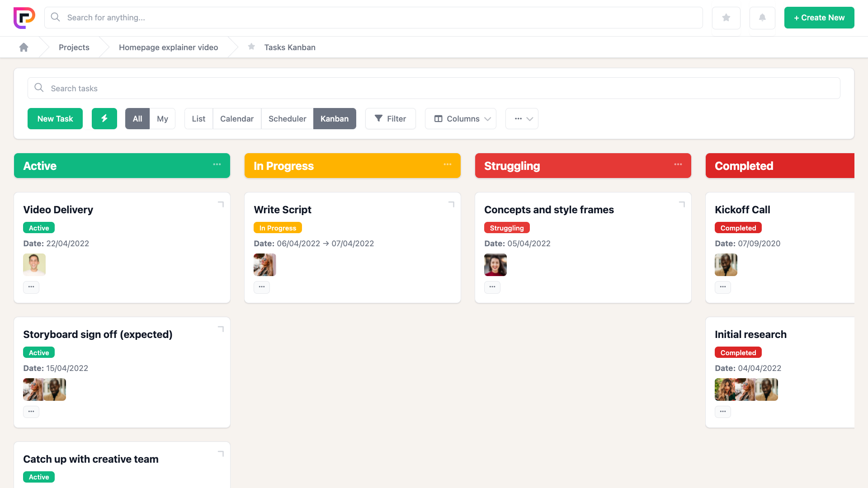This screenshot has height=488, width=868.
Task: Switch to the Kanban view
Action: [335, 118]
